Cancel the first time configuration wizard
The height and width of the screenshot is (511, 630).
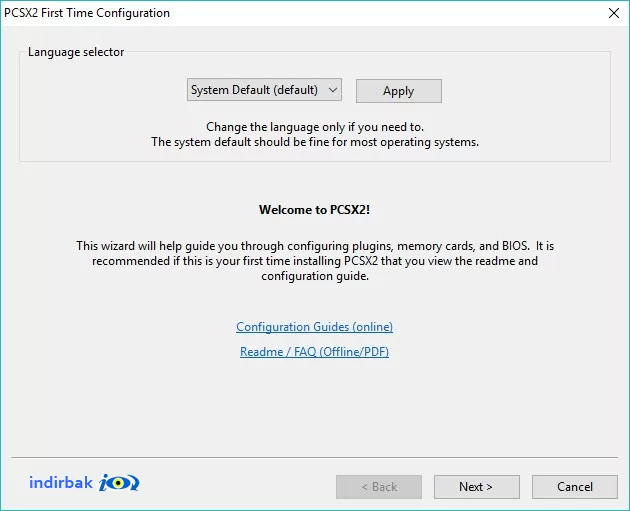click(x=575, y=487)
